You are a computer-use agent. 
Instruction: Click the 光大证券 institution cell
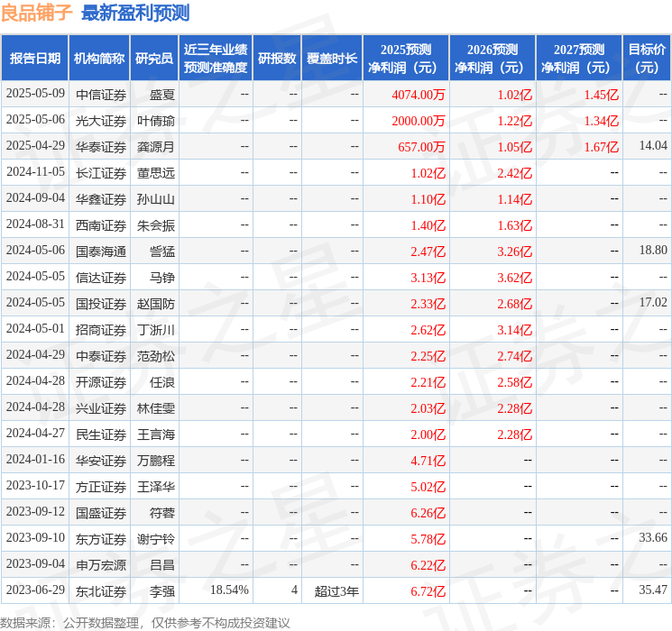(x=101, y=121)
